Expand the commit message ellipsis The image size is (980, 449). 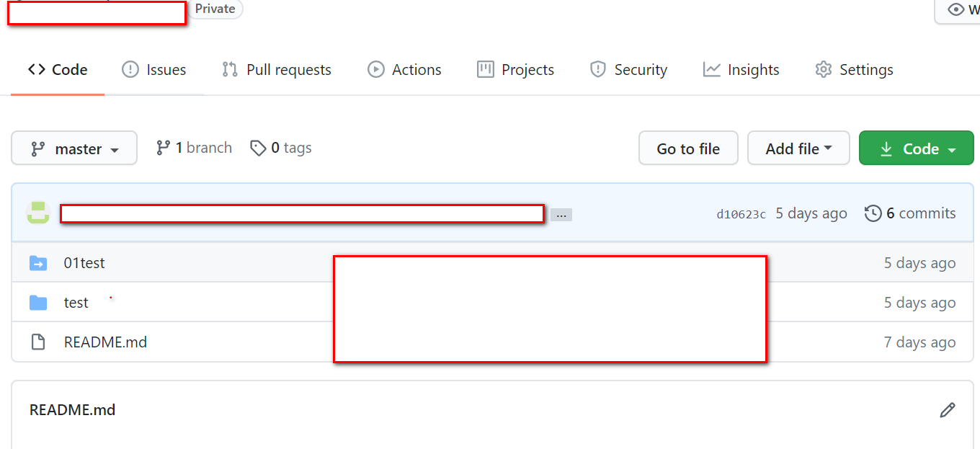coord(561,215)
